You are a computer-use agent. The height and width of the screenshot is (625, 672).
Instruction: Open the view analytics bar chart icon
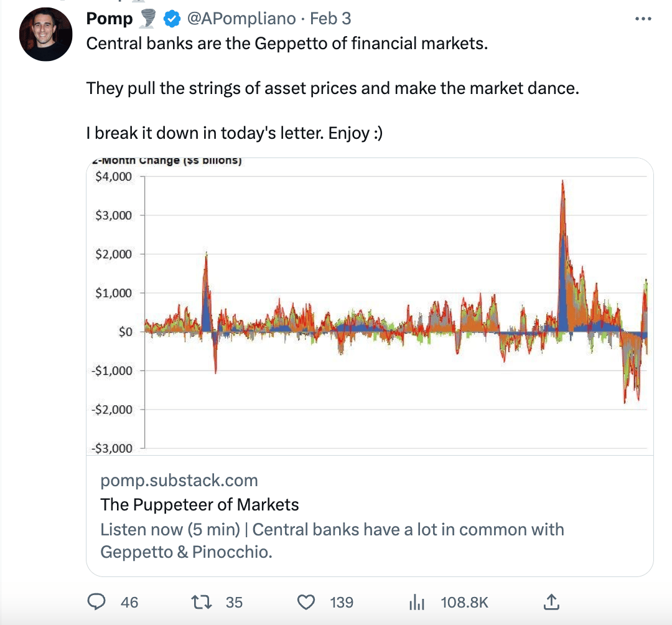coord(416,602)
